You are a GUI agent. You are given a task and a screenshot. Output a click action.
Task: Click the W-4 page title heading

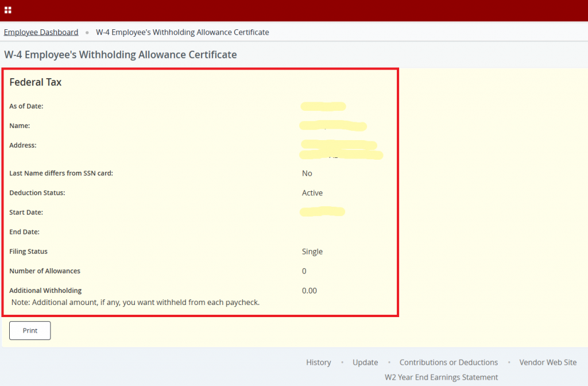[121, 55]
